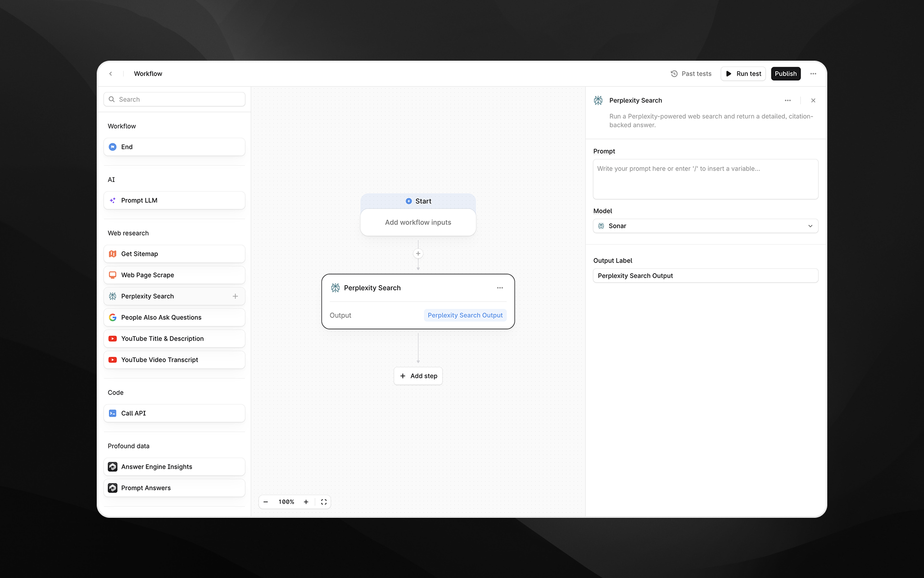Select the End workflow block

(x=174, y=147)
